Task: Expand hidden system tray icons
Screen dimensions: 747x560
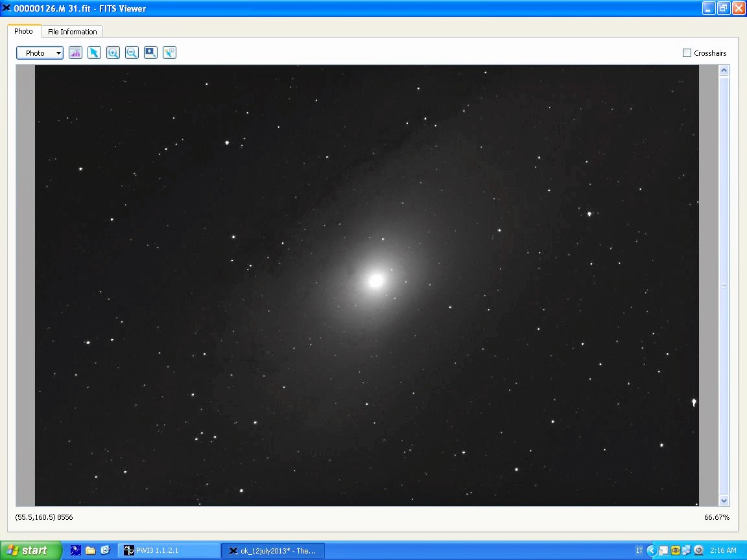Action: [652, 550]
